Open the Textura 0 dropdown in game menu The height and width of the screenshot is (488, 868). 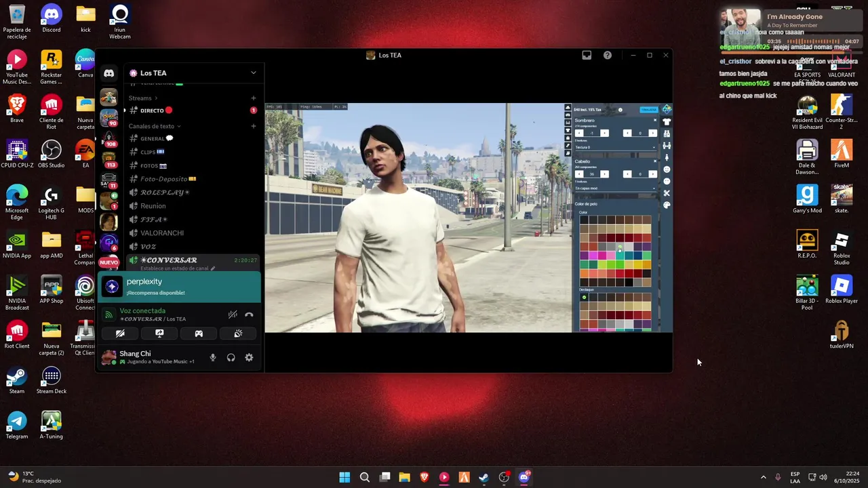615,147
